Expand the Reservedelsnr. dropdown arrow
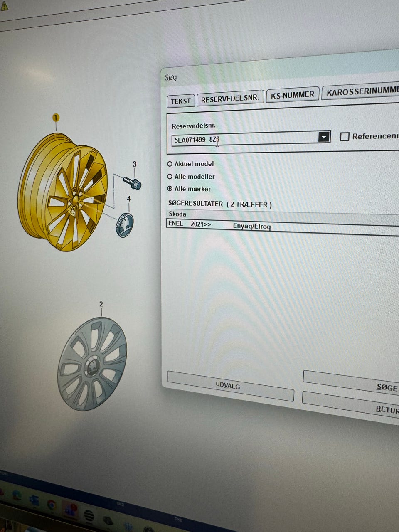This screenshot has width=399, height=532. click(324, 136)
